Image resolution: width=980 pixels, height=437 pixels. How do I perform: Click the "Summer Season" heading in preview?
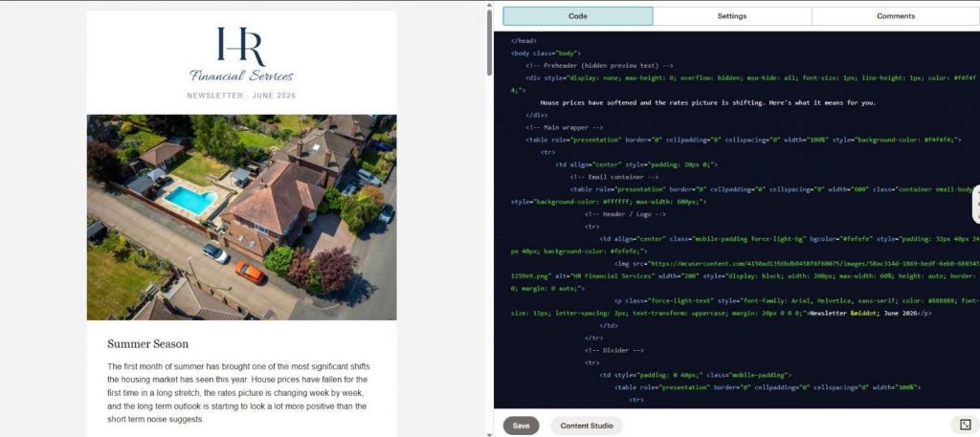[147, 344]
